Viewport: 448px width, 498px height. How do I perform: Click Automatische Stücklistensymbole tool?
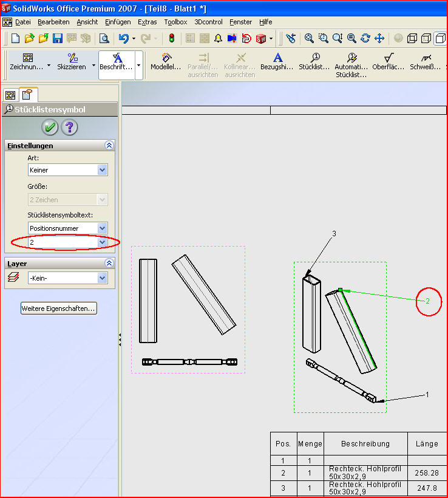(x=351, y=66)
